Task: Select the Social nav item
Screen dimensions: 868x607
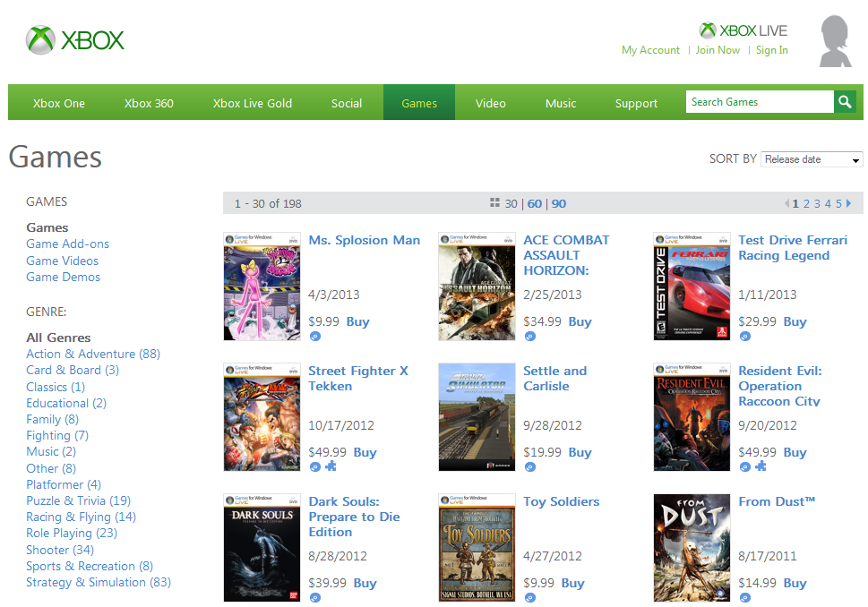Action: pos(347,104)
